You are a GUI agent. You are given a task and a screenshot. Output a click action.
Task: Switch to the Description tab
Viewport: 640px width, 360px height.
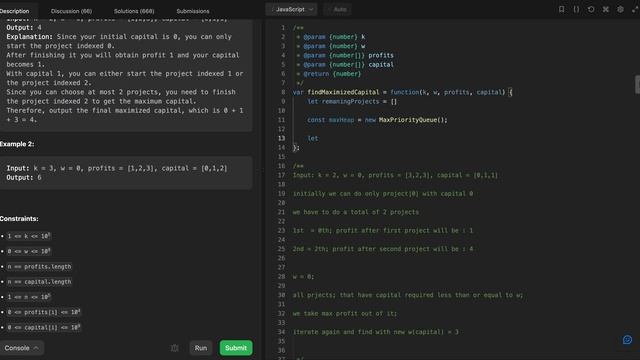(x=14, y=11)
